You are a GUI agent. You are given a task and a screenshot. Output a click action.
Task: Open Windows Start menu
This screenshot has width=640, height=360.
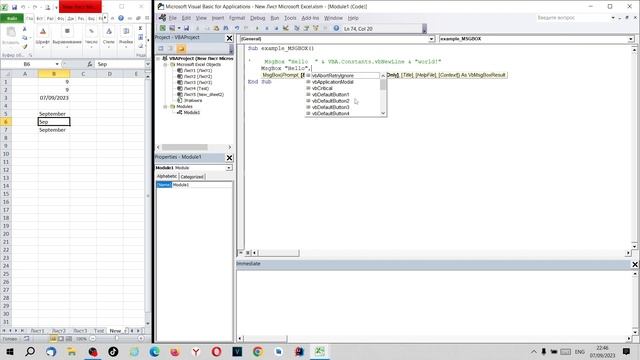(x=9, y=351)
